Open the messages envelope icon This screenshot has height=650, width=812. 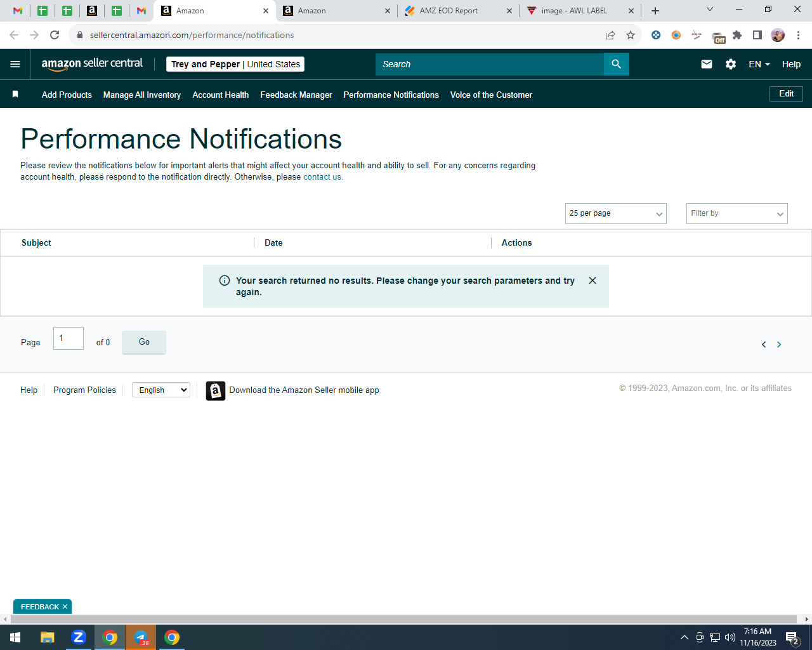pos(707,64)
